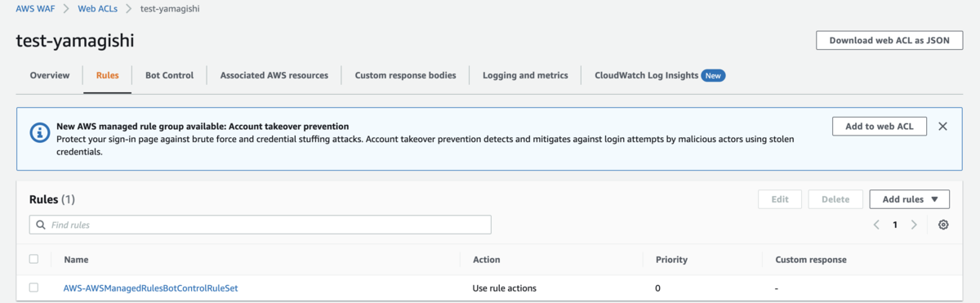
Task: Open the Logging and metrics tab
Action: (x=525, y=75)
